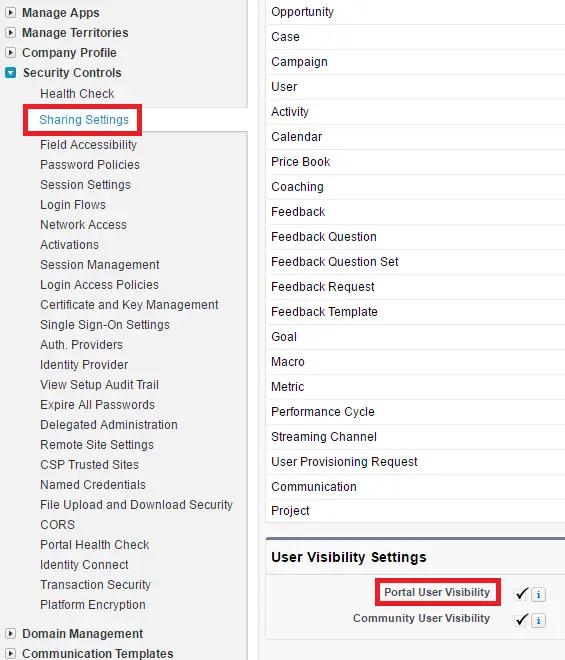This screenshot has width=565, height=660.
Task: Toggle Community User Visibility checkmark
Action: 521,620
